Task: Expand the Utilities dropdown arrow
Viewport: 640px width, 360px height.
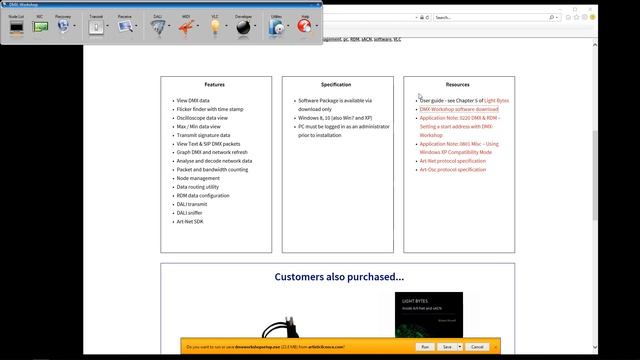Action: [x=288, y=26]
